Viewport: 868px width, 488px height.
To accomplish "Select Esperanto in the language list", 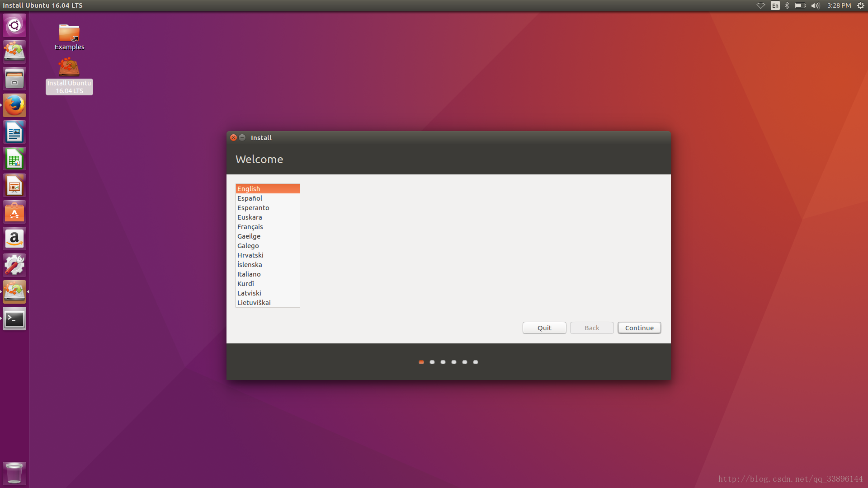I will click(x=268, y=208).
